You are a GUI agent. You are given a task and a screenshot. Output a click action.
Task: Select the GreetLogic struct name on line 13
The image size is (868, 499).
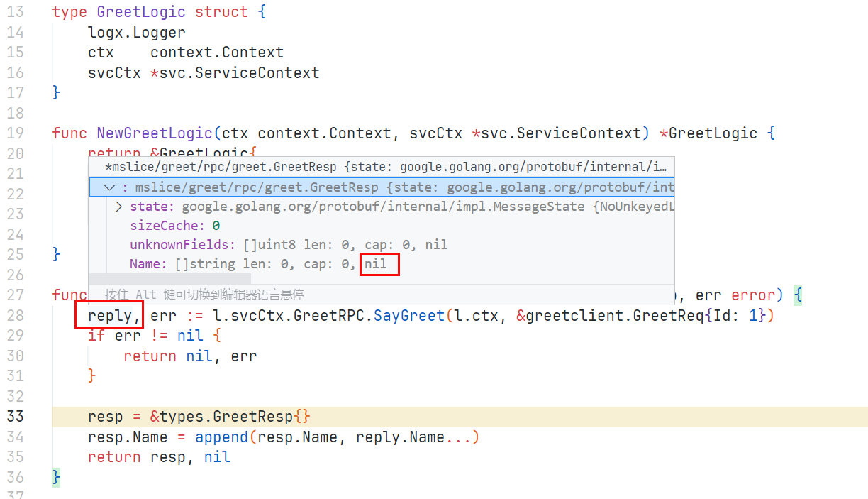coord(141,11)
